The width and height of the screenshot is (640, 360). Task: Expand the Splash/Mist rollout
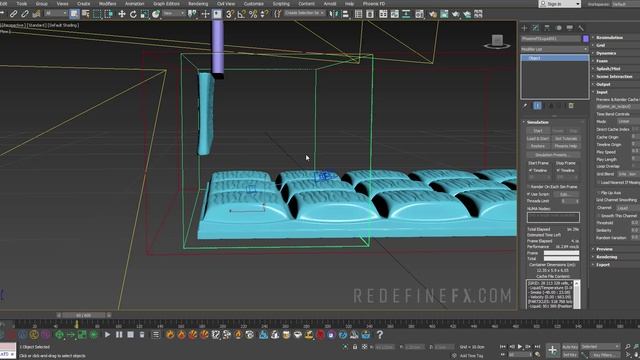point(608,69)
